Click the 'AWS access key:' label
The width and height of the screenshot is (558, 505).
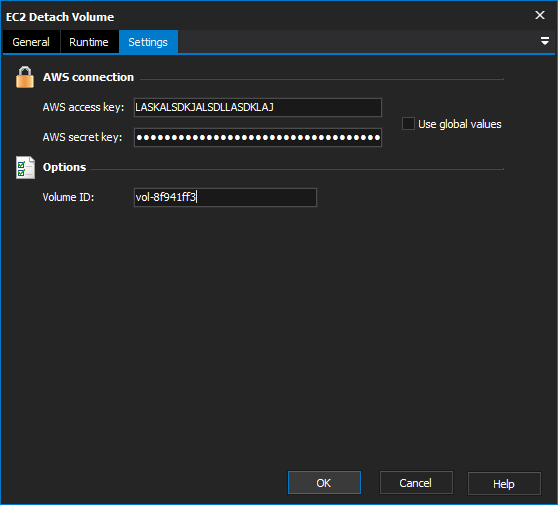click(83, 107)
